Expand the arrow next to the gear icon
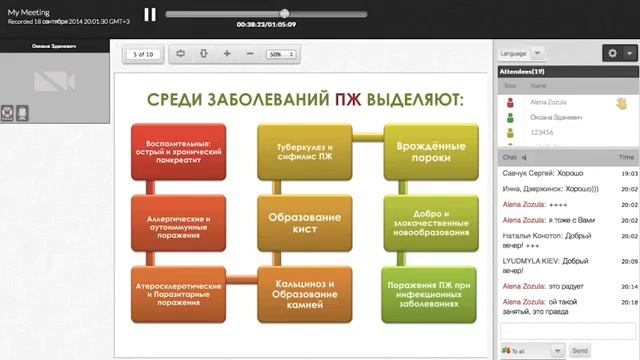Viewport: 640px width, 360px height. 630,53
